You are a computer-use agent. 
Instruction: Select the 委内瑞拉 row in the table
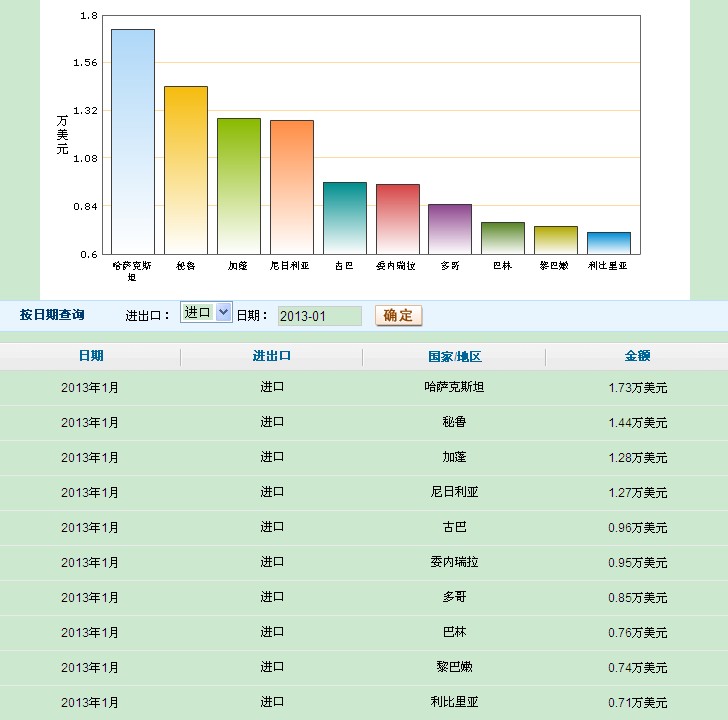454,562
